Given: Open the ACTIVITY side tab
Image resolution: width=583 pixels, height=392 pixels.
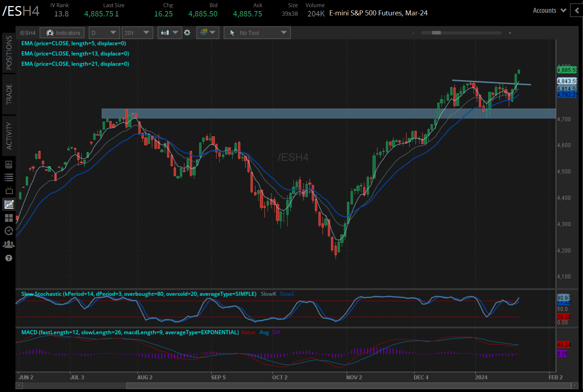Looking at the screenshot, I should [9, 135].
